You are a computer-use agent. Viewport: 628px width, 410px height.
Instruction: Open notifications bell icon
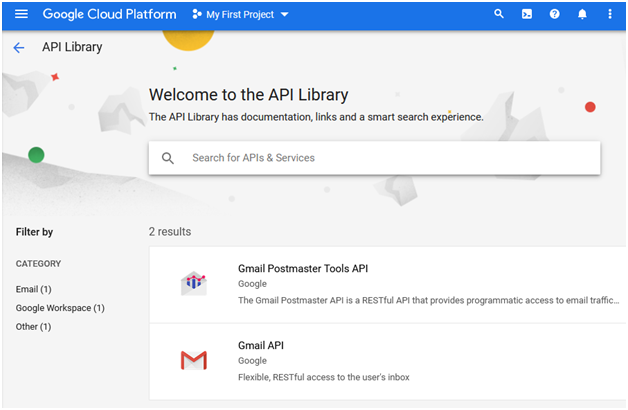[x=582, y=14]
